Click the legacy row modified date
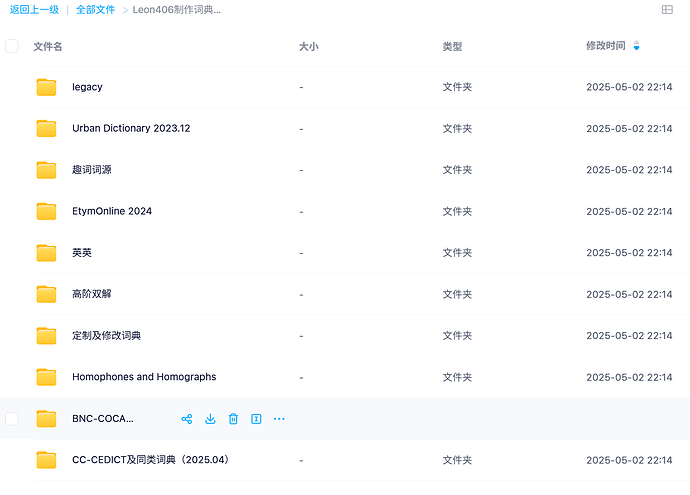 [x=629, y=87]
